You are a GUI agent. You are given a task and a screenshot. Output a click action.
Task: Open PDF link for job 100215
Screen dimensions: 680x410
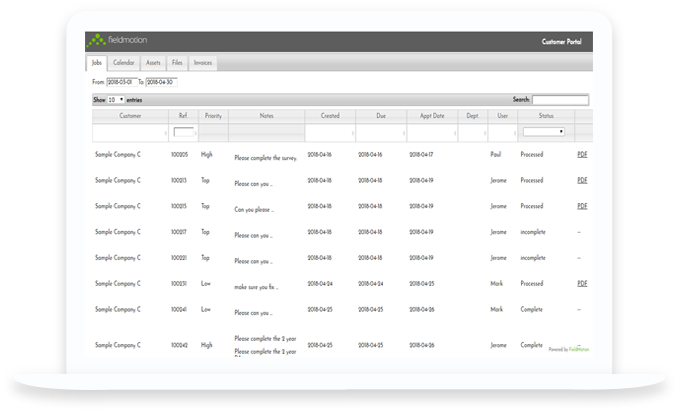coord(582,206)
